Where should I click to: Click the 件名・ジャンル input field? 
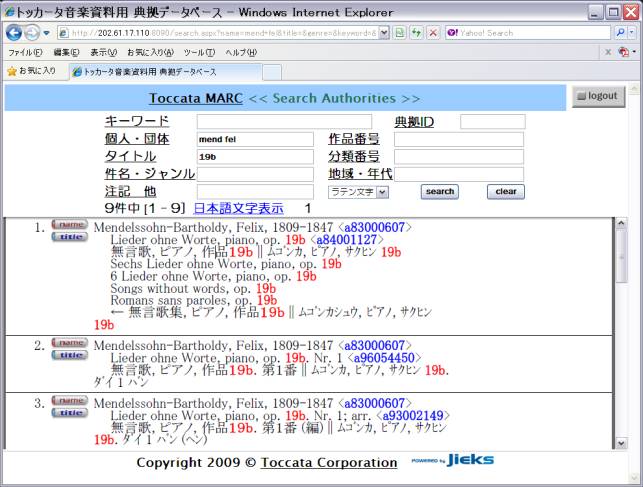click(255, 174)
